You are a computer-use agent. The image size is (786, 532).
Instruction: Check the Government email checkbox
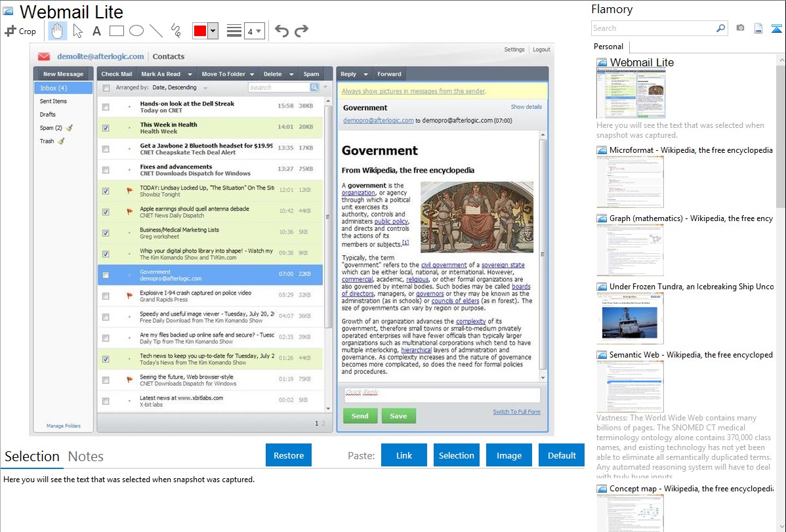tap(106, 276)
